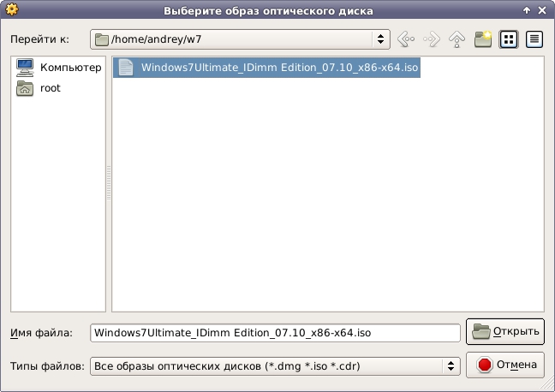Select Windows7Ultimate_IDimm Edition file name text
Viewport: 555px width, 392px height.
point(279,68)
